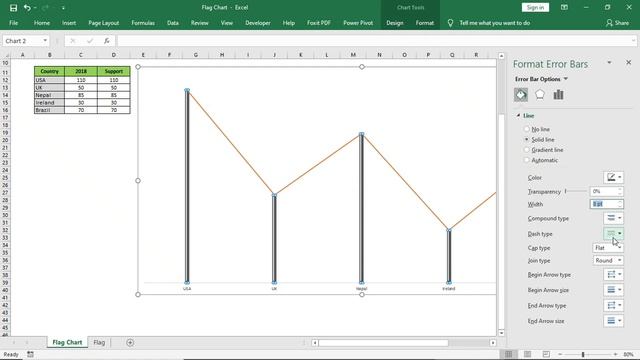Expand the Name Box dropdown showing Chart 2
Screen dimensions: 640x360
45,41
